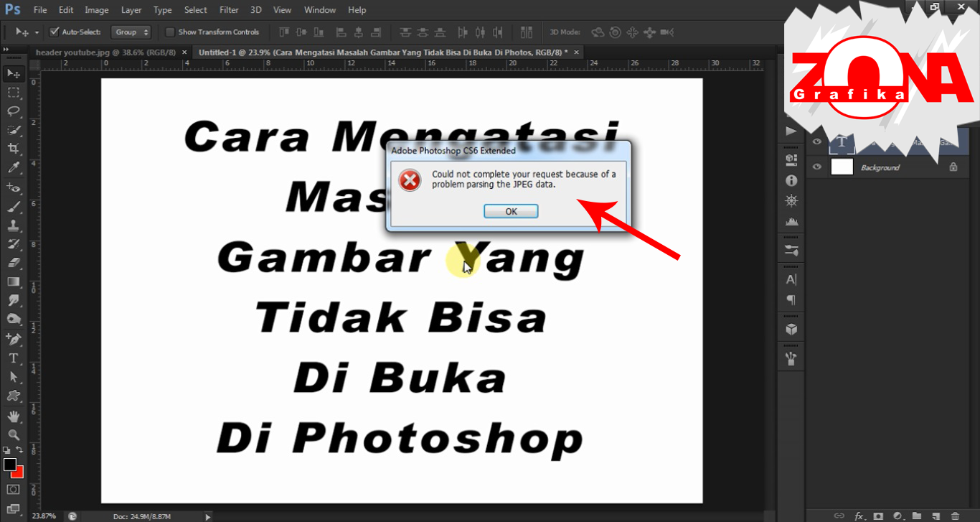
Task: Select the History Brush tool
Action: [x=14, y=244]
